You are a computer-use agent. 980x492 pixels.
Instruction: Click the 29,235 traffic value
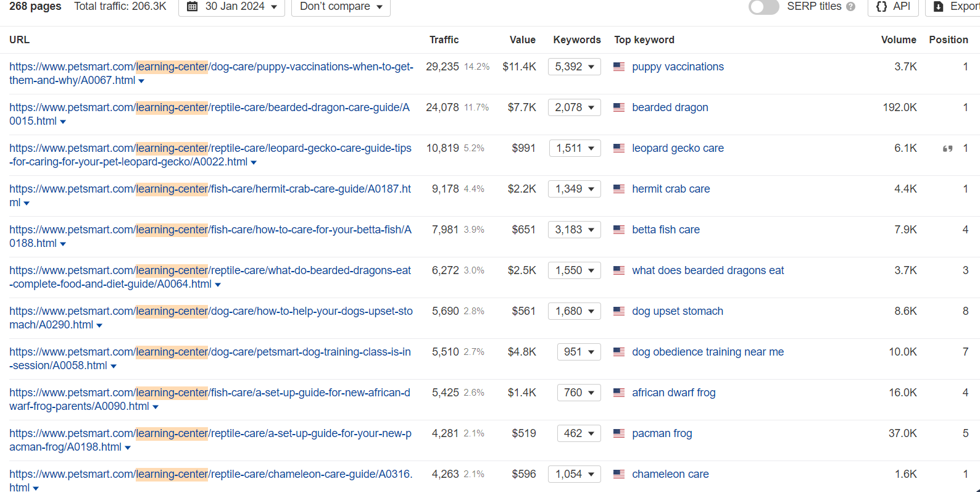[x=442, y=67]
